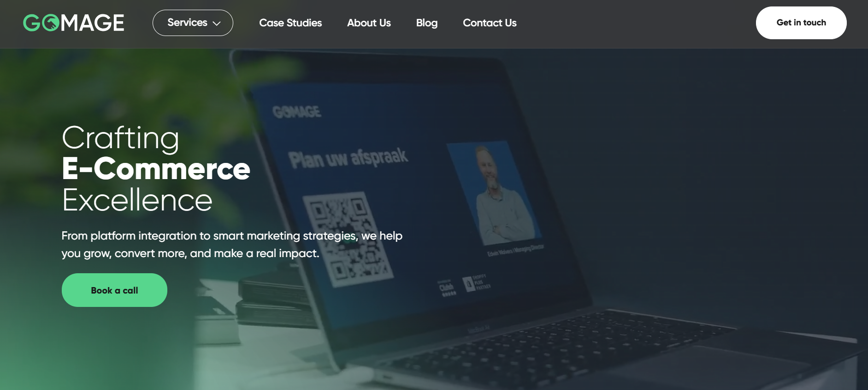This screenshot has height=390, width=868.
Task: Click the GoMage logo on the laptop screen
Action: 297,111
